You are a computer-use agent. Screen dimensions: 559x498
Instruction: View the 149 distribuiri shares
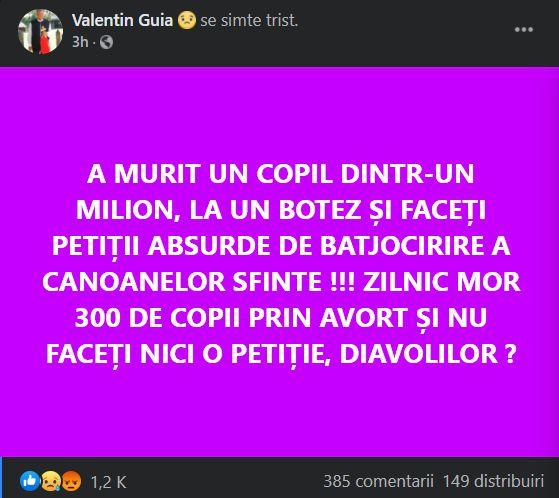click(x=493, y=481)
